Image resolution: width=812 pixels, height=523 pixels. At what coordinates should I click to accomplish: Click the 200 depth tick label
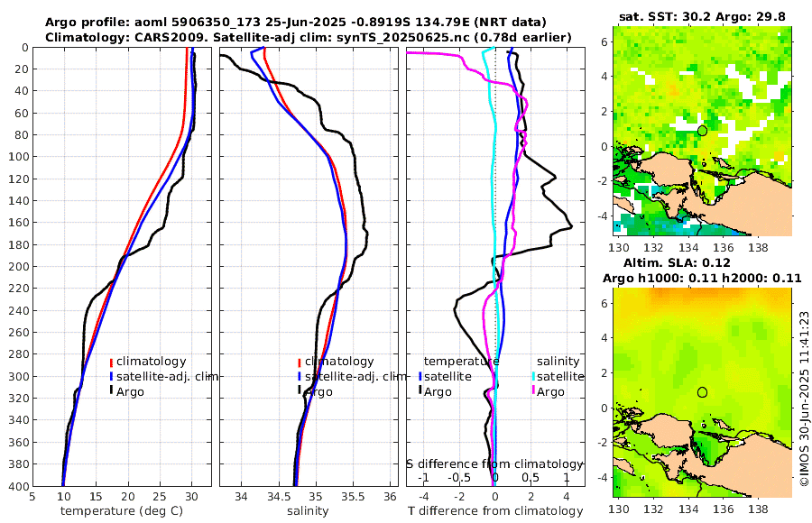click(x=18, y=267)
